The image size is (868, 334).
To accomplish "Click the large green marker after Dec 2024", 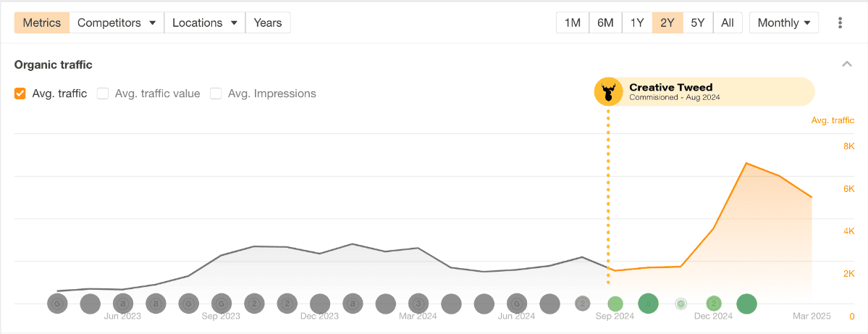I will tap(746, 304).
